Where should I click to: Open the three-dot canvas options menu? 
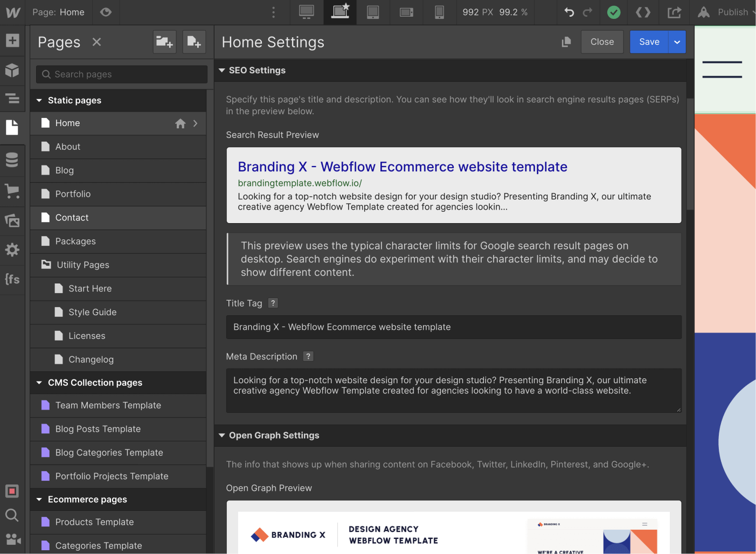pyautogui.click(x=273, y=12)
